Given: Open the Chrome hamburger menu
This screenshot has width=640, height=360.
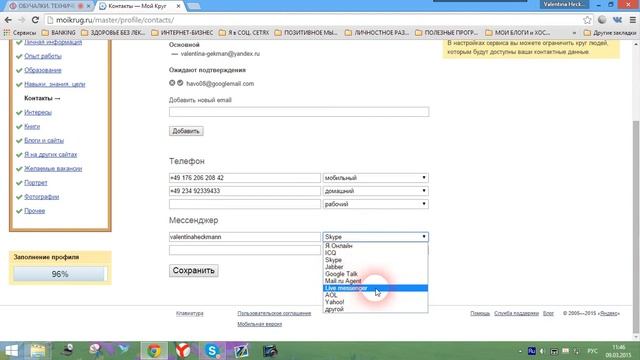Looking at the screenshot, I should tap(633, 20).
